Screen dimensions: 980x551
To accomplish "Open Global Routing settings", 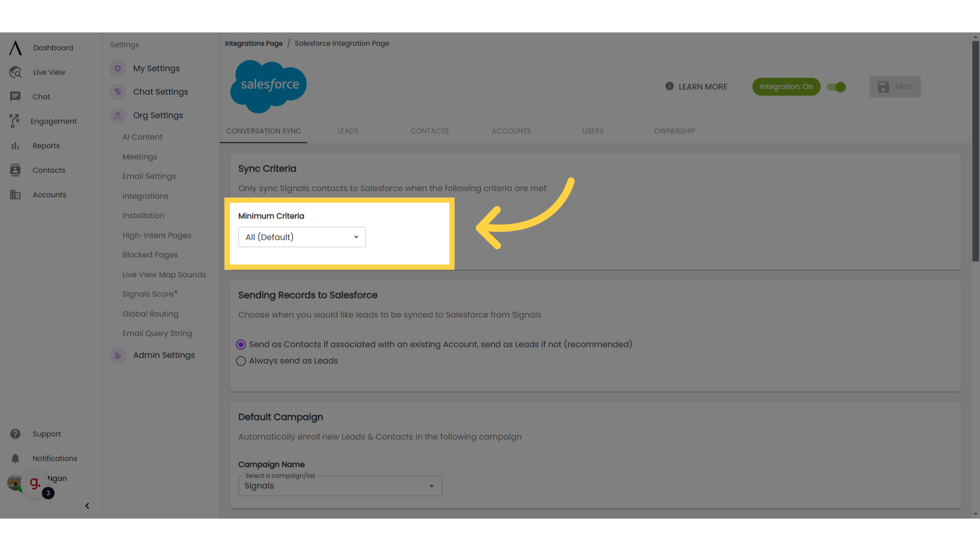I will tap(151, 314).
